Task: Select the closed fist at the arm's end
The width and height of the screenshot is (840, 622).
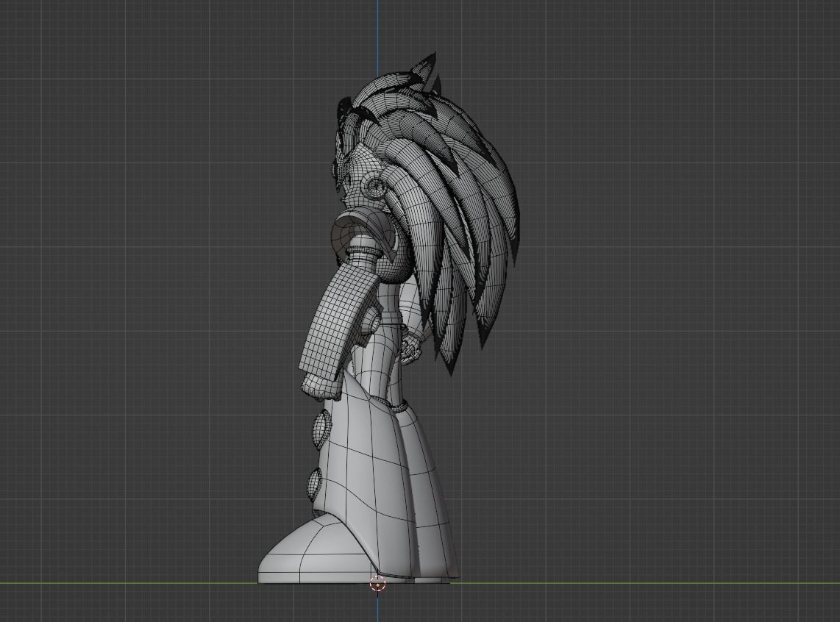Action: click(x=321, y=388)
